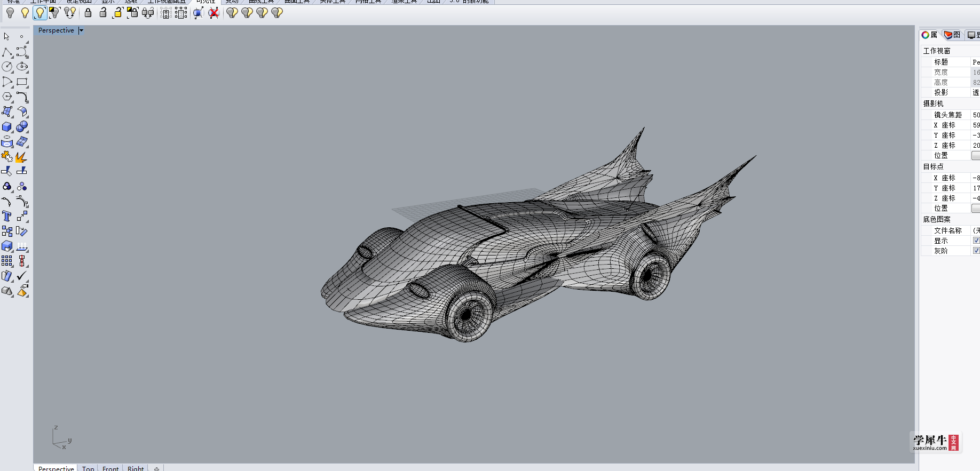The width and height of the screenshot is (980, 471).
Task: Select the Polygon tool
Action: pos(7,97)
